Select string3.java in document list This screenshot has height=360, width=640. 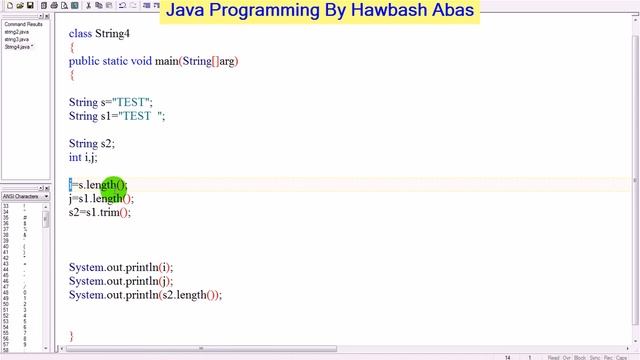pos(16,39)
